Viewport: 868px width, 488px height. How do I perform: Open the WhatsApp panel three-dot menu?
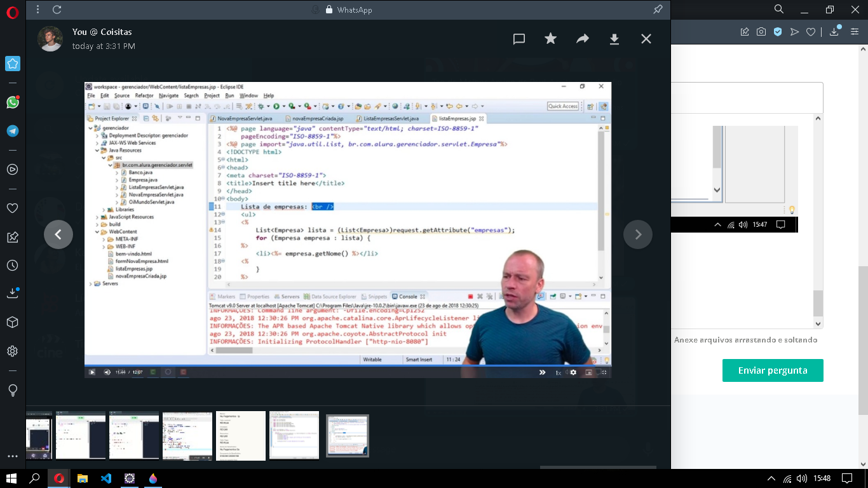pyautogui.click(x=37, y=10)
